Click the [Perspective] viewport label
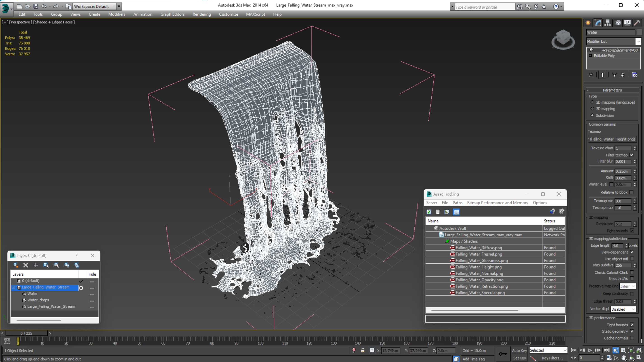Screen dimensions: 644x362 click(21, 22)
